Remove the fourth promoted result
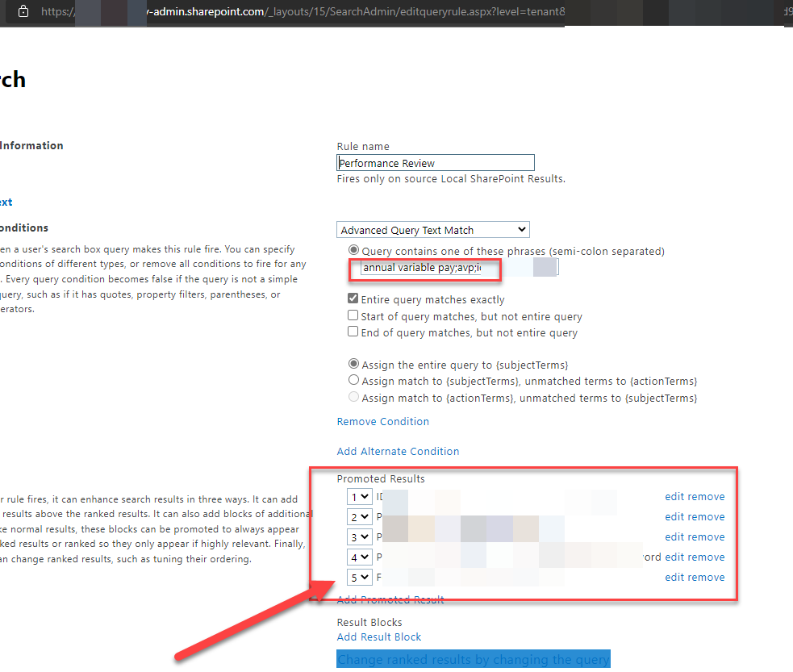Screen dimensions: 793x672 (708, 557)
